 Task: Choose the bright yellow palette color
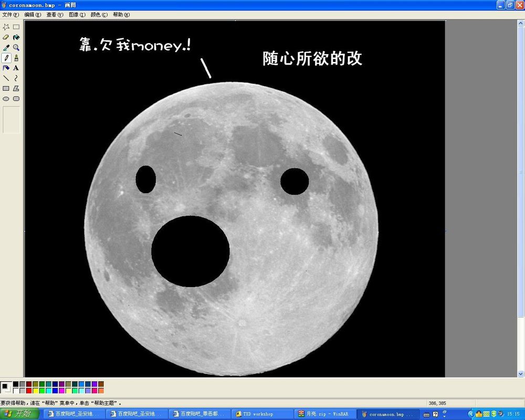tap(36, 391)
